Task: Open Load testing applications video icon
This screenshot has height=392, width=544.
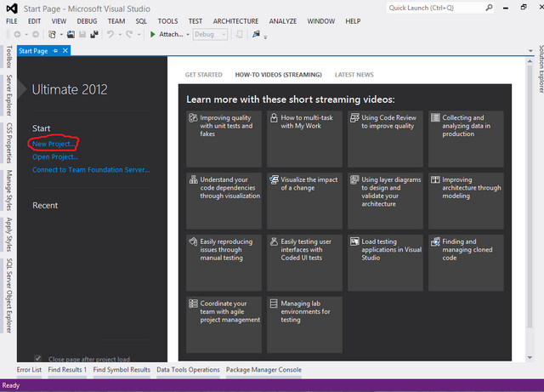Action: (x=354, y=241)
